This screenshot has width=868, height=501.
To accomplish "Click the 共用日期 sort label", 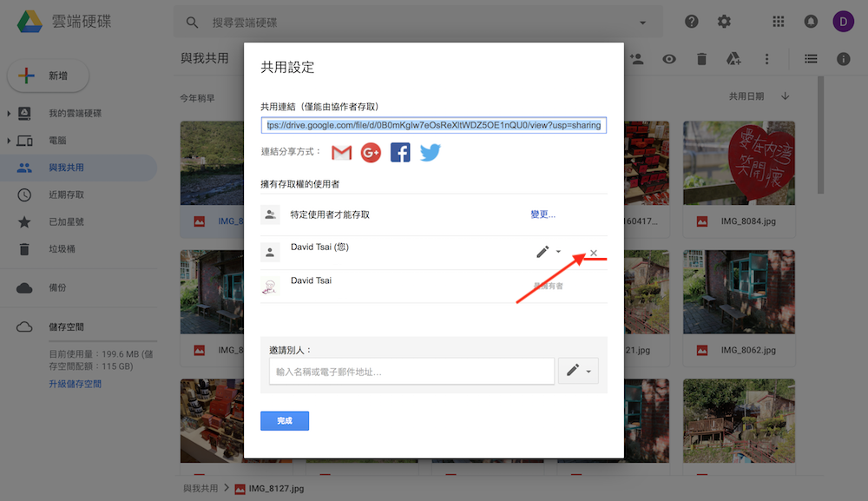I will [746, 96].
